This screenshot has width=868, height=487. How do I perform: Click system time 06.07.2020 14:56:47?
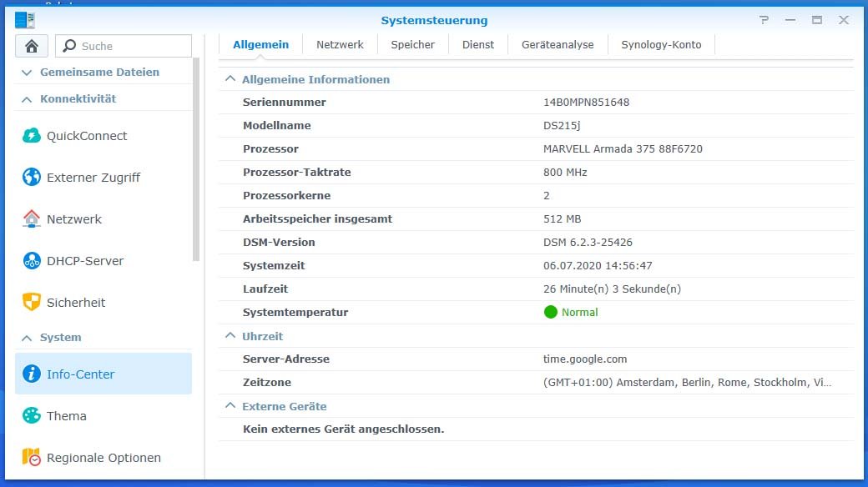point(598,266)
